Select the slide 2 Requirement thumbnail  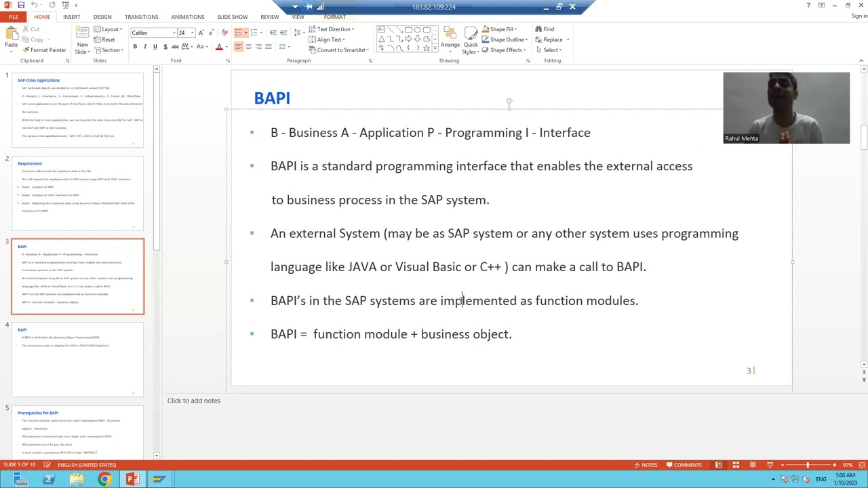[x=78, y=193]
